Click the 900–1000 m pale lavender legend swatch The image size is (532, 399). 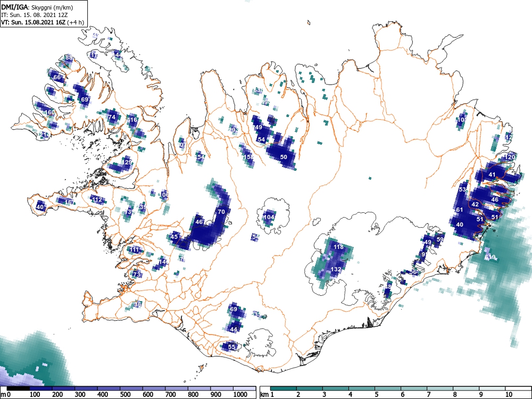[222, 388]
